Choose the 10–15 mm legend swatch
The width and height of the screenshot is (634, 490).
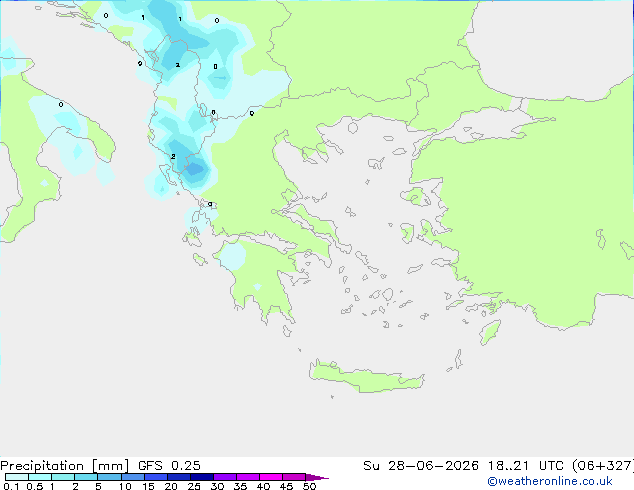pos(132,477)
